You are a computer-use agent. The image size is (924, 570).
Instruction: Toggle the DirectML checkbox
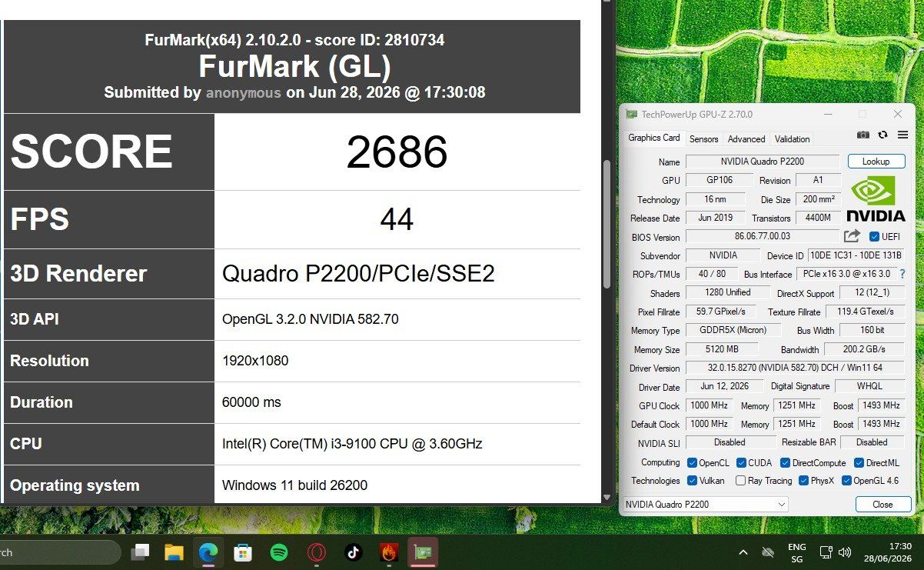[858, 463]
